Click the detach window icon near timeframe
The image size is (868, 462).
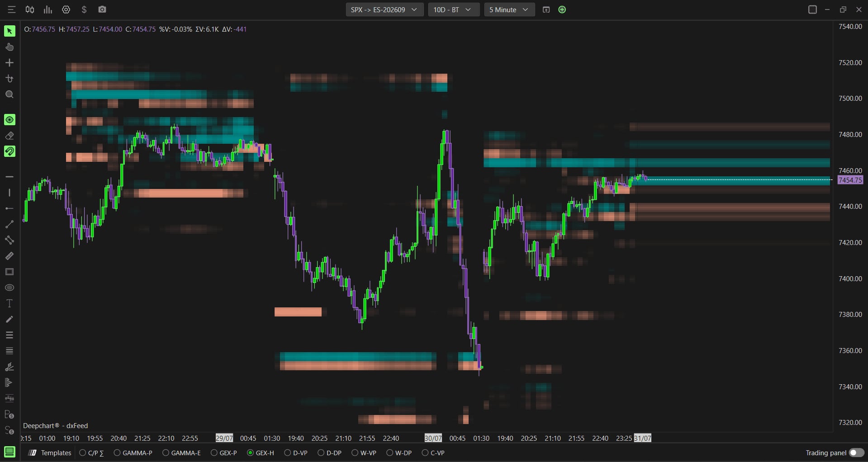[546, 9]
